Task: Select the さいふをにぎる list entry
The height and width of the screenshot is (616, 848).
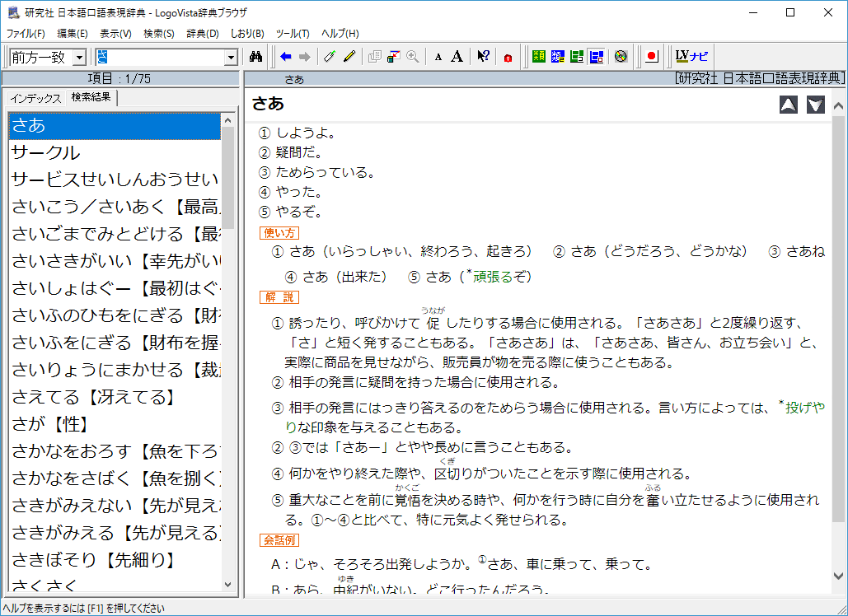Action: coord(115,343)
